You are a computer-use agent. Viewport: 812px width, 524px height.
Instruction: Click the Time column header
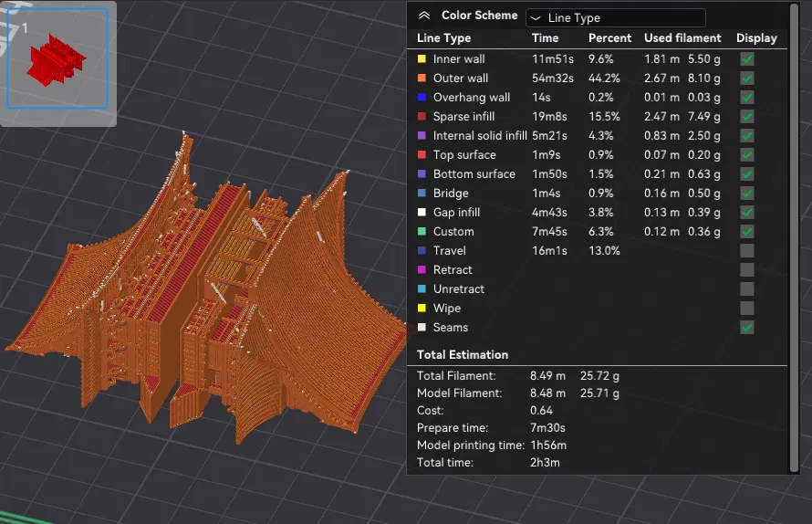point(546,38)
